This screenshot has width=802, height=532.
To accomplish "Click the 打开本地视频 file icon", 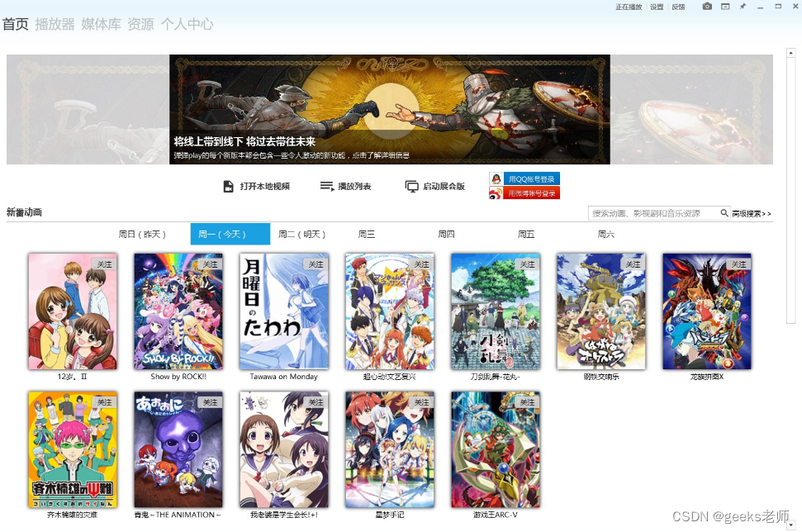I will pos(228,186).
